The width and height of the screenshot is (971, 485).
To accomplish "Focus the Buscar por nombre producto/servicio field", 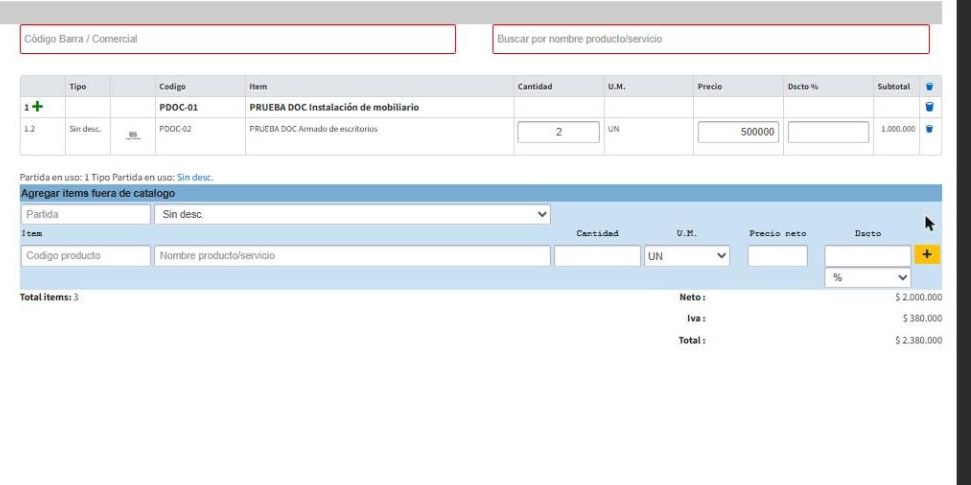I will (711, 39).
